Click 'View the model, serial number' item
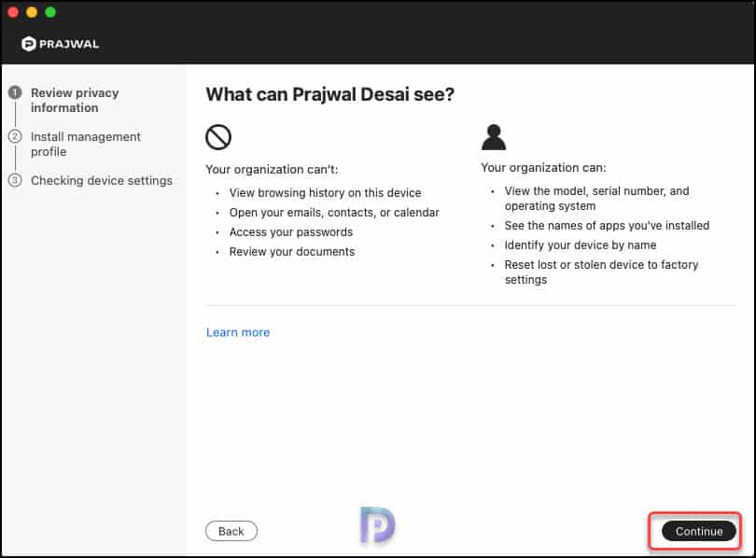Image resolution: width=756 pixels, height=558 pixels. (x=597, y=199)
